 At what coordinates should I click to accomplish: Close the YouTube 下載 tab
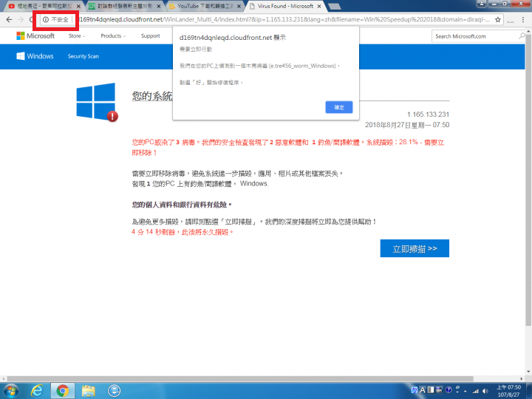[239, 6]
